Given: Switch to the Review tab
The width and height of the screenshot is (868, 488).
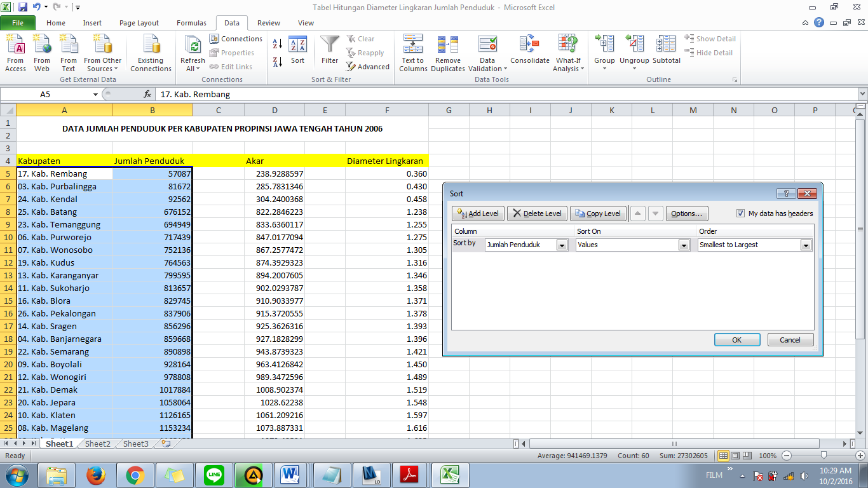Looking at the screenshot, I should [x=269, y=23].
